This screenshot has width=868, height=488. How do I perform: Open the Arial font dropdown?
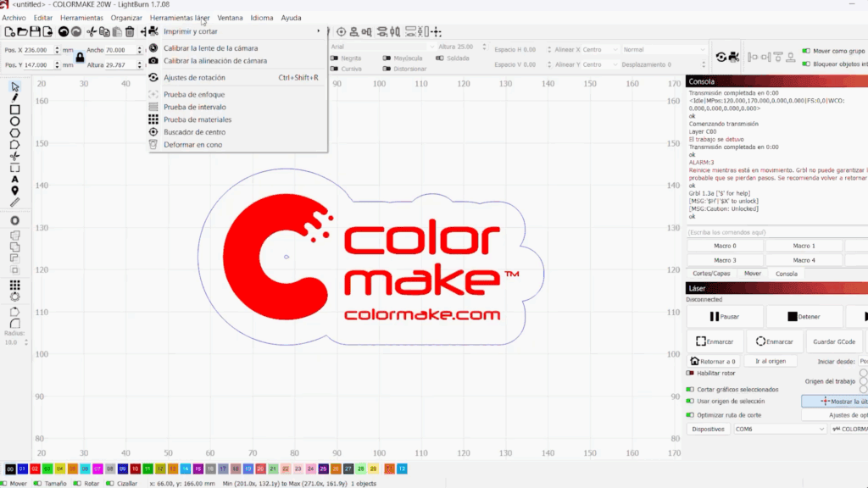382,47
